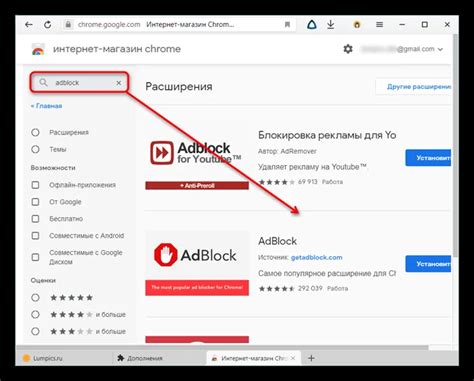Image resolution: width=474 pixels, height=381 pixels.
Task: Check the Бесплатно checkbox
Action: tap(35, 219)
